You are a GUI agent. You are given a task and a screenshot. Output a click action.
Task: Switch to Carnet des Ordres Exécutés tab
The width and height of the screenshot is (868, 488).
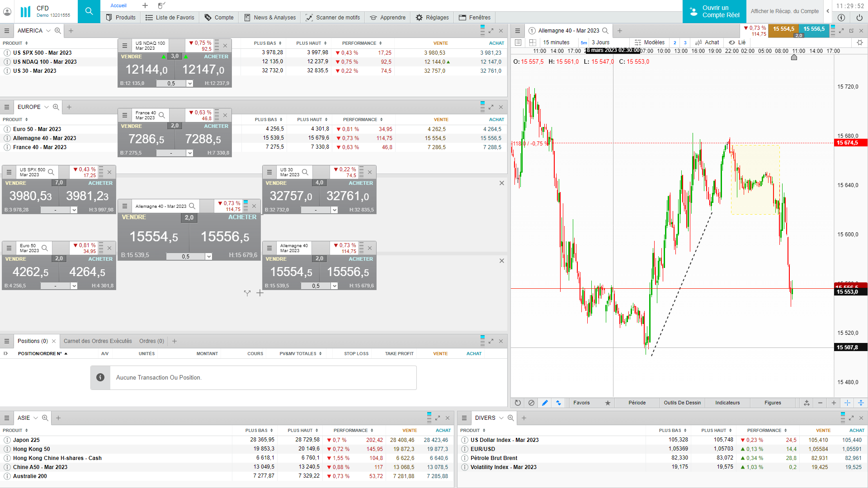pos(98,341)
